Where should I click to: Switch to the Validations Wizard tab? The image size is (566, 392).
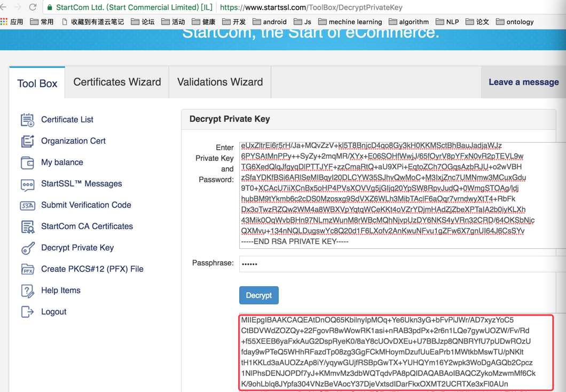tap(220, 82)
